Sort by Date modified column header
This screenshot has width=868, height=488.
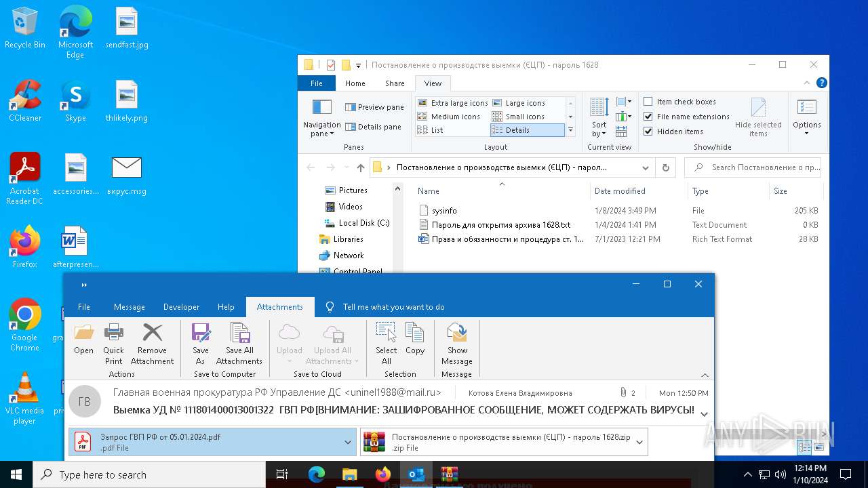tap(639, 191)
